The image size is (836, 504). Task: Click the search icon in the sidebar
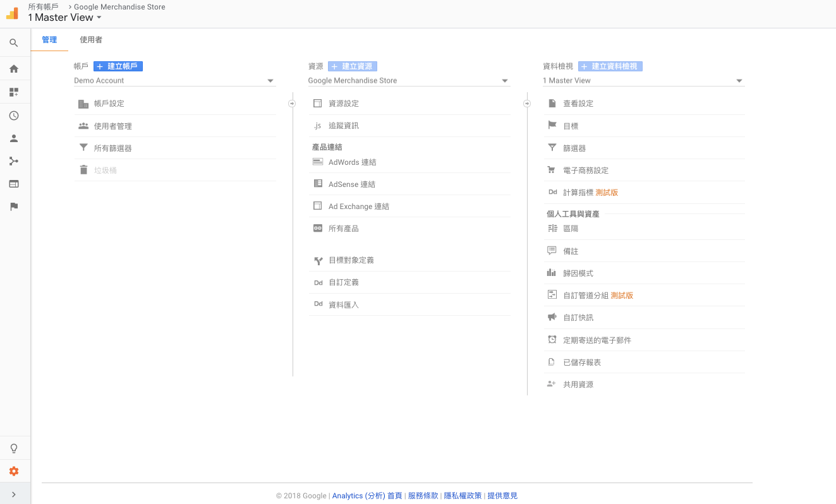pos(14,44)
